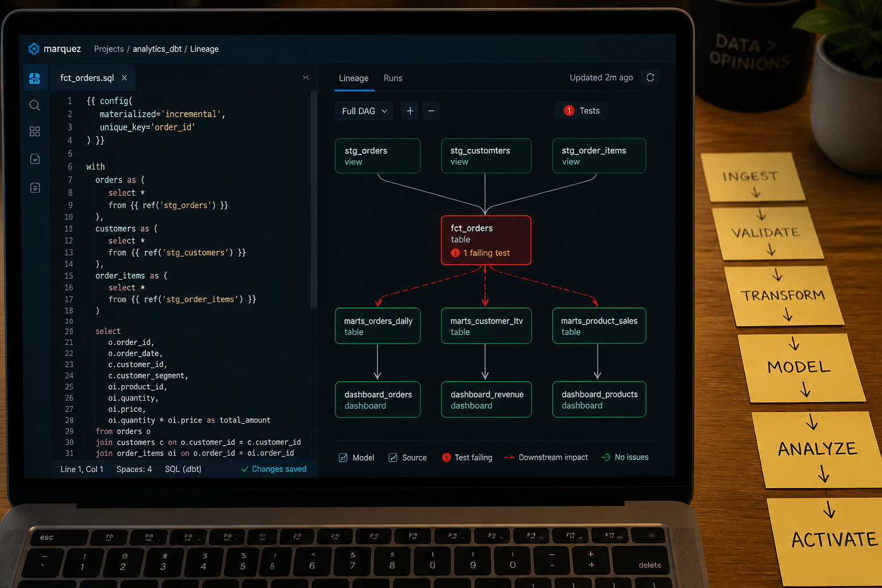882x588 pixels.
Task: Click the Marquez app name text
Action: tap(62, 49)
